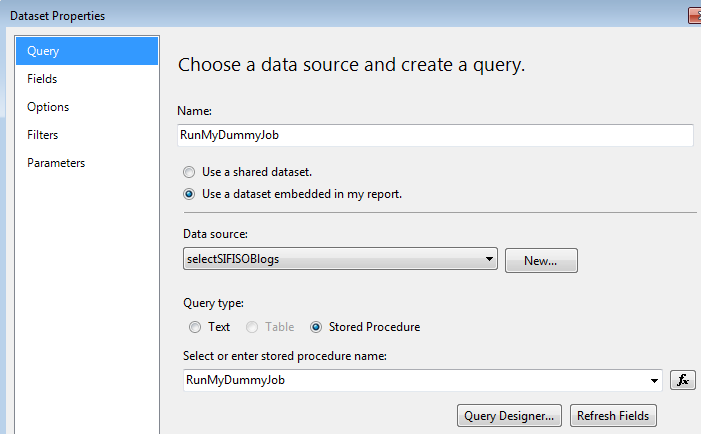Open the Query page
Screen dimensions: 701x434
(x=87, y=51)
